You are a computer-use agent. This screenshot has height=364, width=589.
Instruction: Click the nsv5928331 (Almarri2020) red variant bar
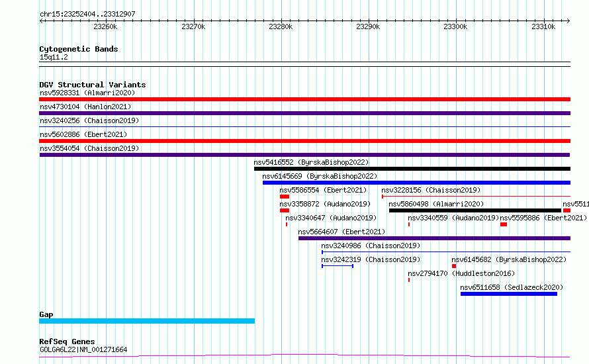coord(304,99)
